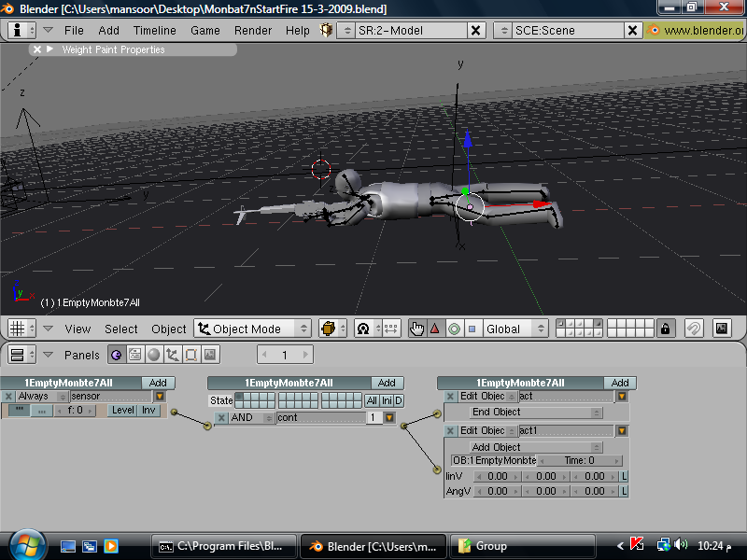The image size is (747, 560).
Task: Open the Add Object dropdown
Action: (x=535, y=447)
